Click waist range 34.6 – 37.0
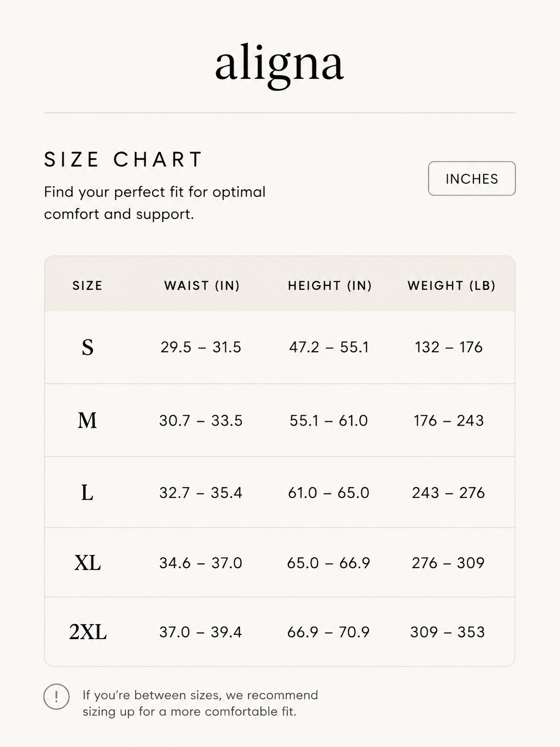 coord(201,563)
